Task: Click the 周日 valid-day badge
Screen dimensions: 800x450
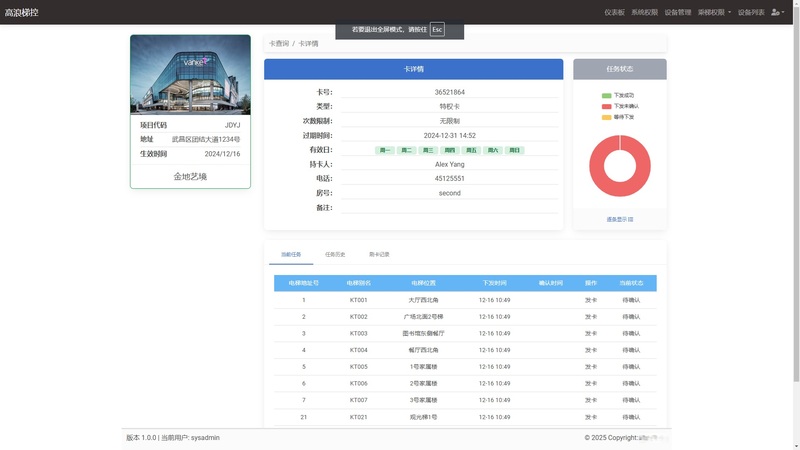Action: click(x=514, y=150)
